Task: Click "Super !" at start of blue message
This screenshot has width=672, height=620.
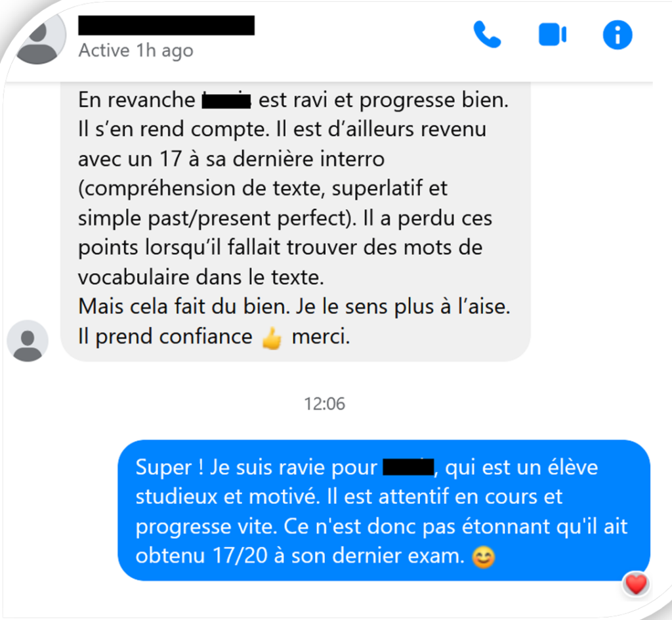Action: 169,468
